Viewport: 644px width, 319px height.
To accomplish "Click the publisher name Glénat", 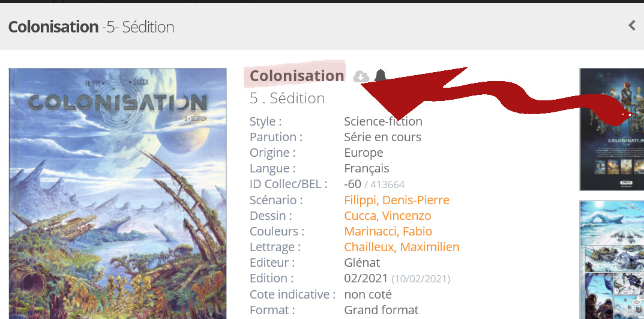I will point(362,263).
